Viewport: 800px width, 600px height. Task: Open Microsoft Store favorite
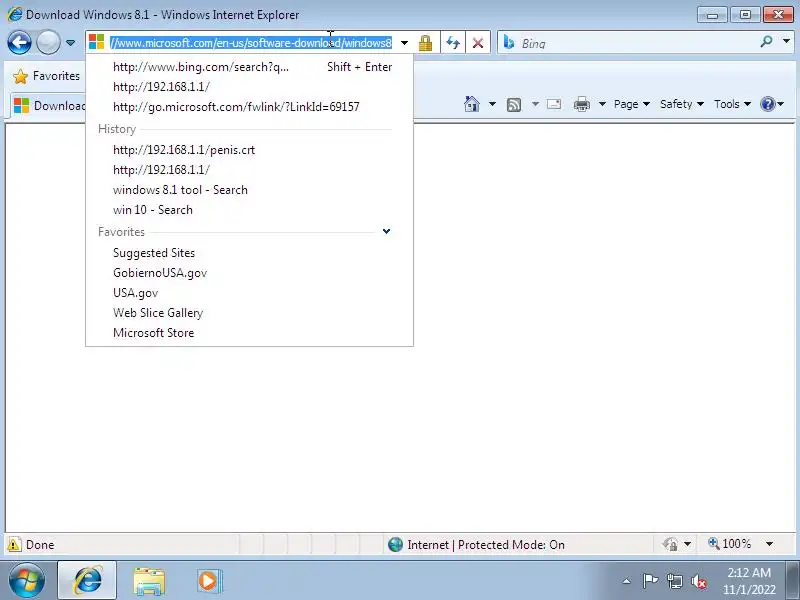249,333
